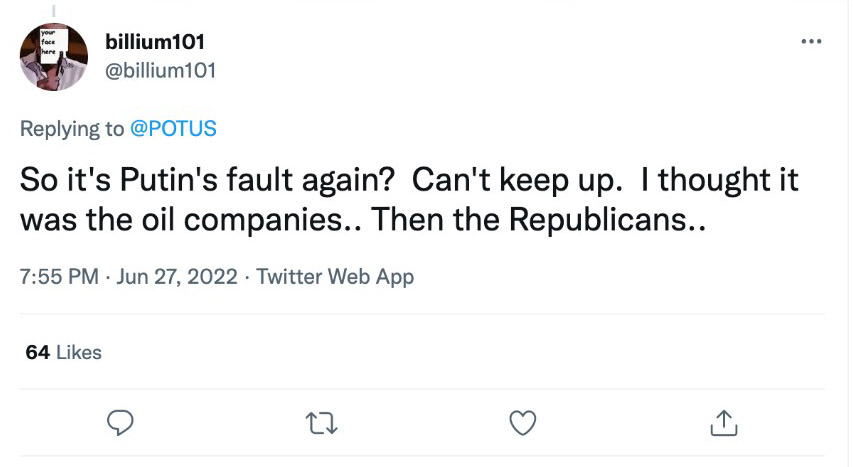View the 64 Likes list

(62, 352)
